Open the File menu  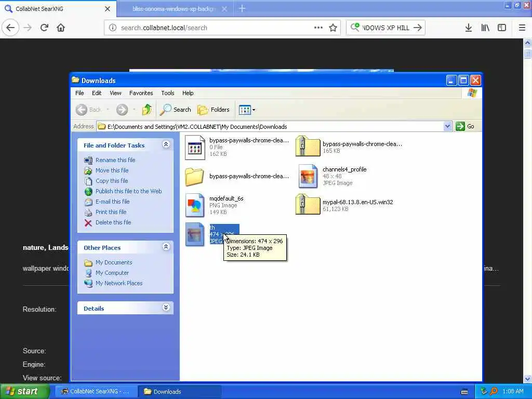tap(79, 93)
